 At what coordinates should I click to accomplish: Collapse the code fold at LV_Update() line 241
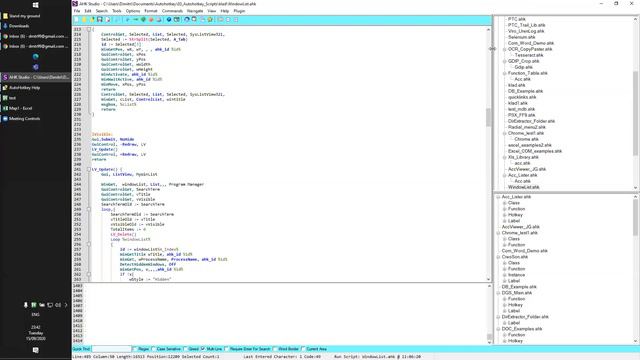coord(89,169)
